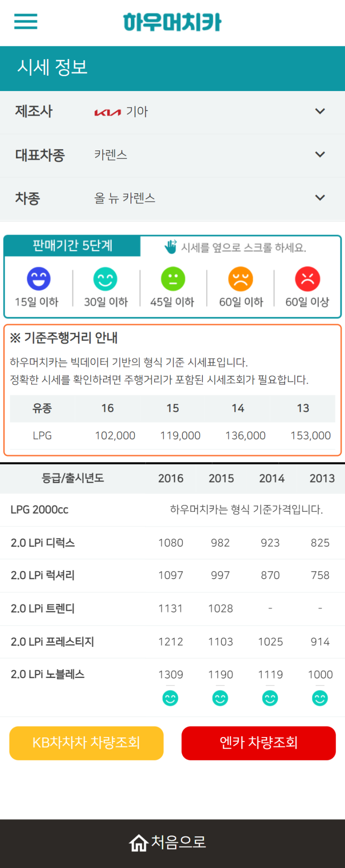
Task: Select the orange 60일 이하 sad face
Action: pos(241,279)
